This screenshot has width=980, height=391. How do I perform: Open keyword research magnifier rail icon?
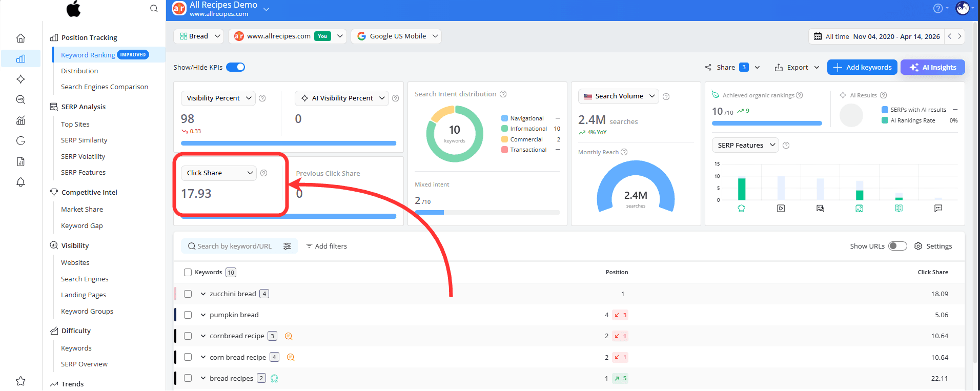(21, 99)
